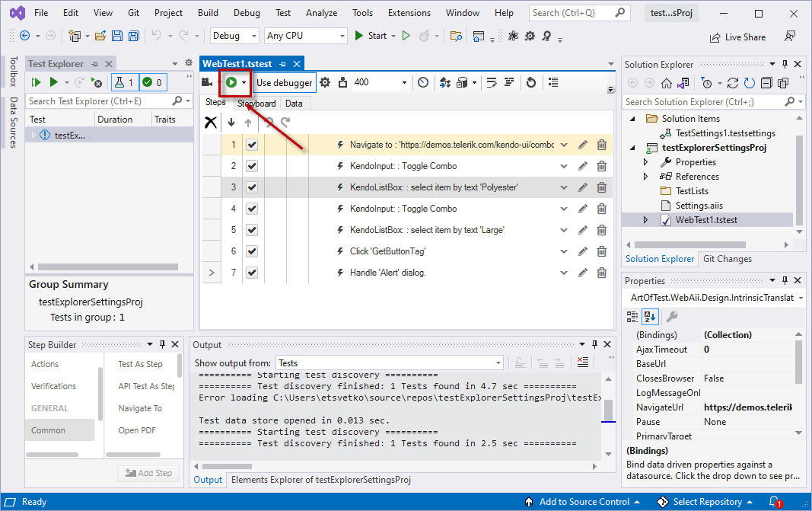The height and width of the screenshot is (511, 812).
Task: Delete step 6 'Click GetButtonTag' via trash icon
Action: tap(601, 251)
